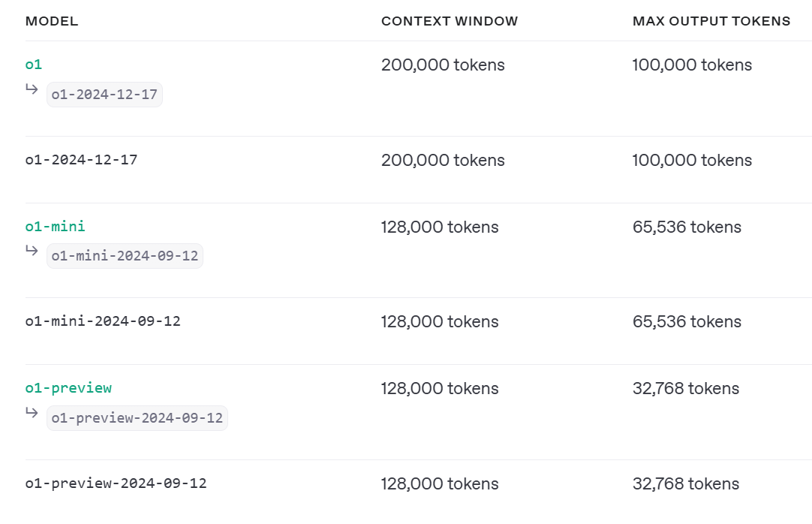Click 32,768 tokens in the green o1-preview row

pyautogui.click(x=686, y=389)
